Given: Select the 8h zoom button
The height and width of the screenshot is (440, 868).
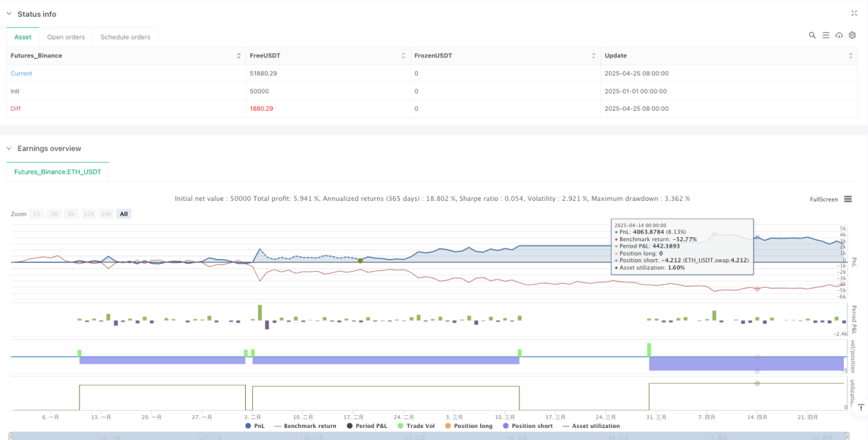Looking at the screenshot, I should point(71,214).
